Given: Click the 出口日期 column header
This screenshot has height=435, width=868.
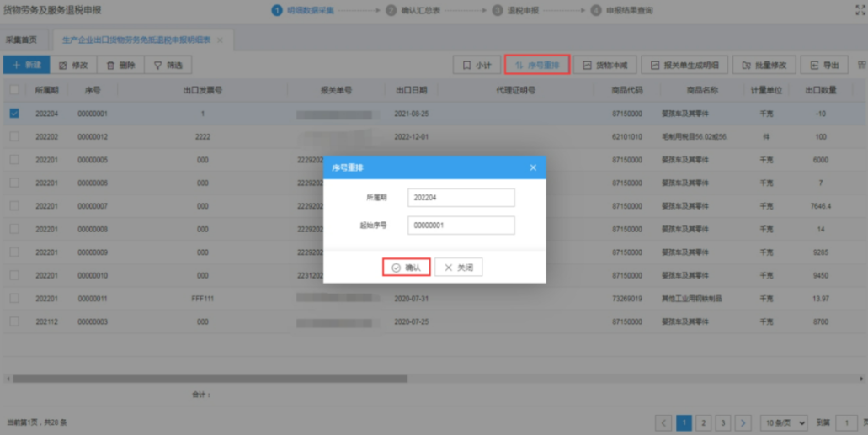Looking at the screenshot, I should [412, 90].
